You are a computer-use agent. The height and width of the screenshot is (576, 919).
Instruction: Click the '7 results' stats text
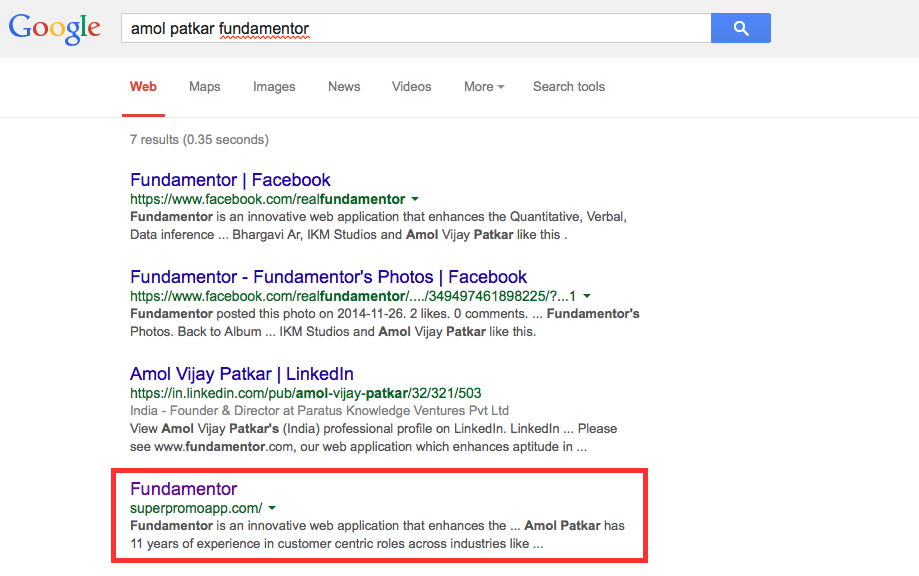point(199,140)
